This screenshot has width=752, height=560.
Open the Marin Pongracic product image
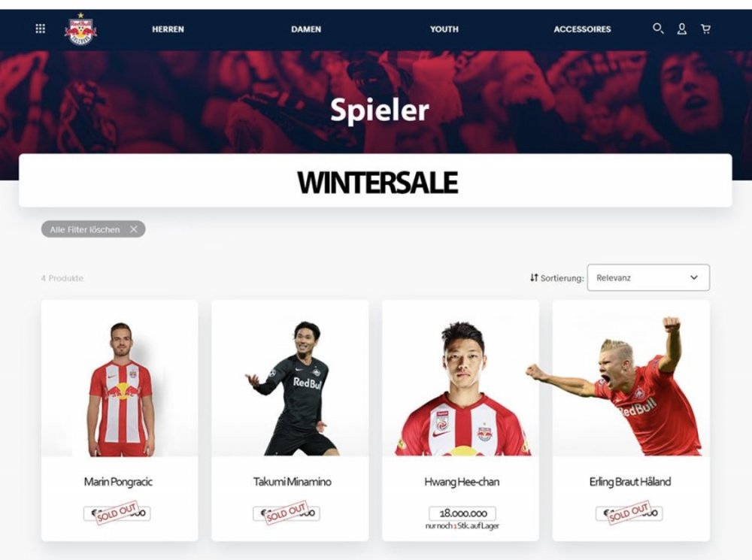120,379
